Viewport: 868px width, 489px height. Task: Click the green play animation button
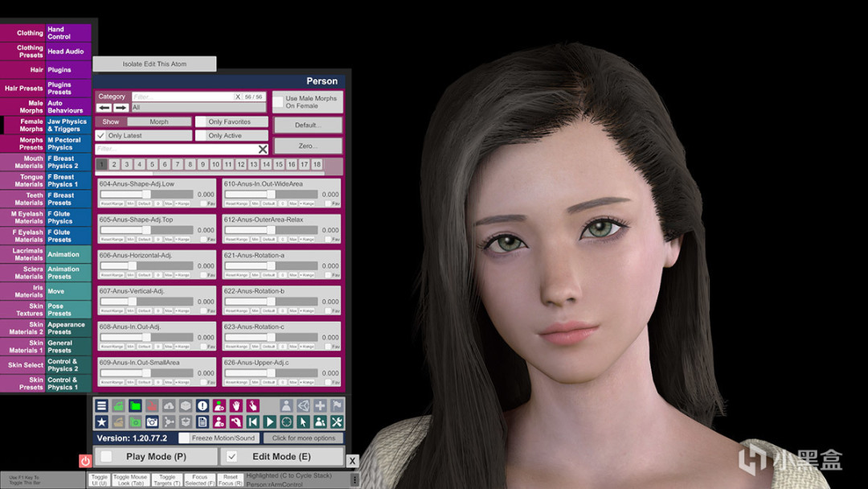point(269,422)
